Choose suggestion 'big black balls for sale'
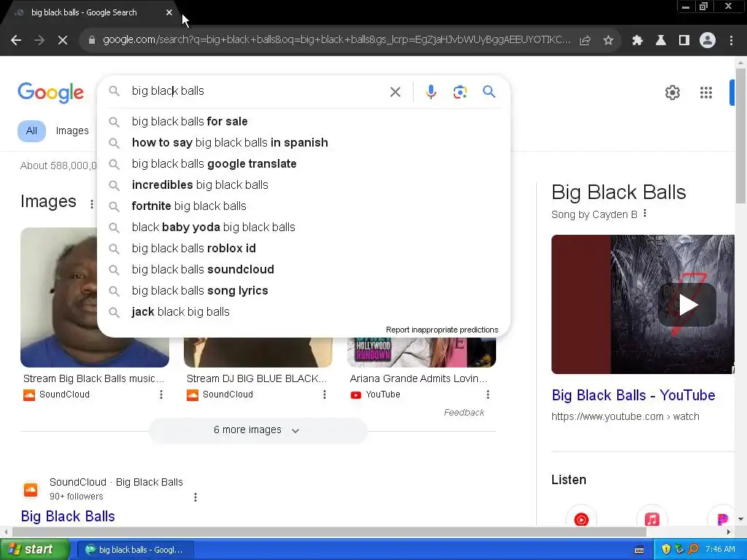Screen dimensions: 747x560 (303, 122)
